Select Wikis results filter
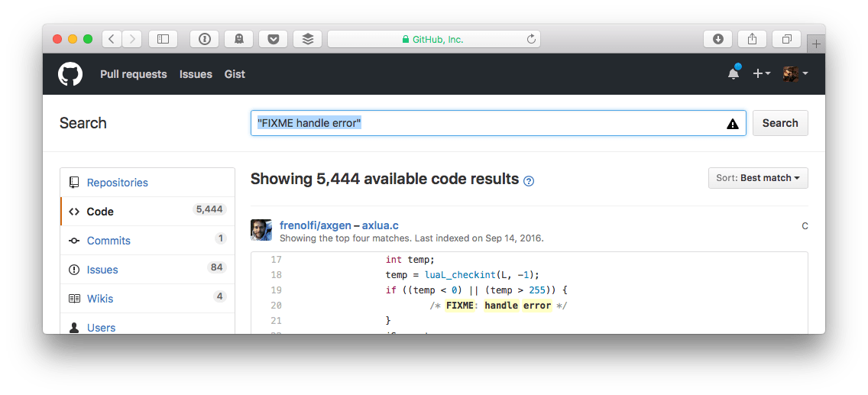The width and height of the screenshot is (868, 395). click(147, 298)
